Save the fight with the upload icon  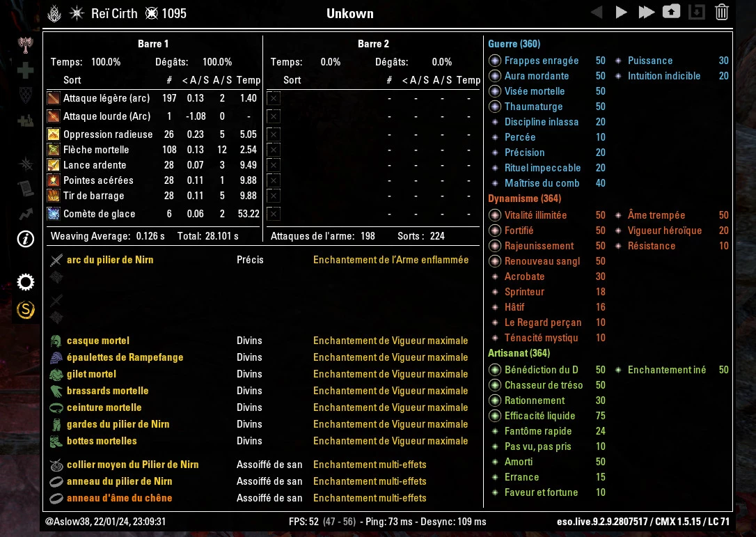671,12
